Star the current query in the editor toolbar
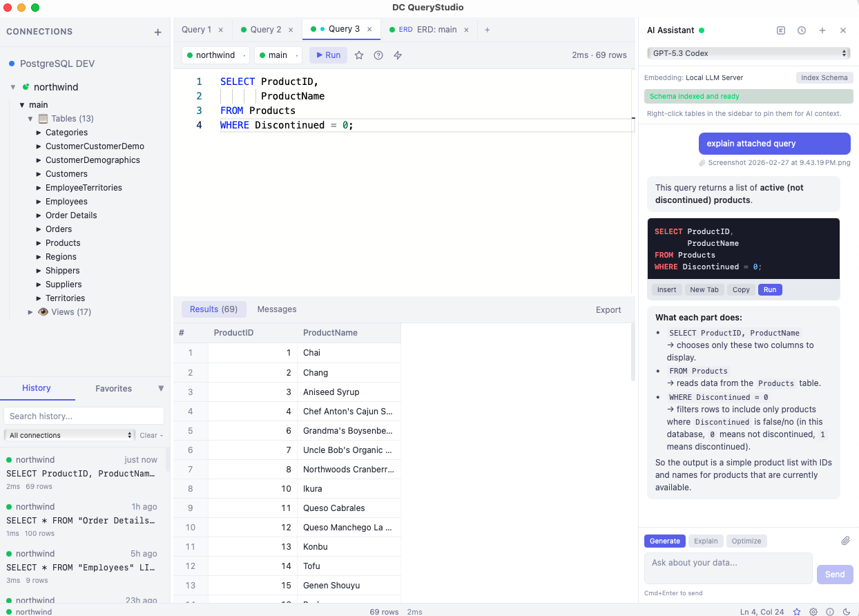The width and height of the screenshot is (859, 616). pyautogui.click(x=358, y=55)
